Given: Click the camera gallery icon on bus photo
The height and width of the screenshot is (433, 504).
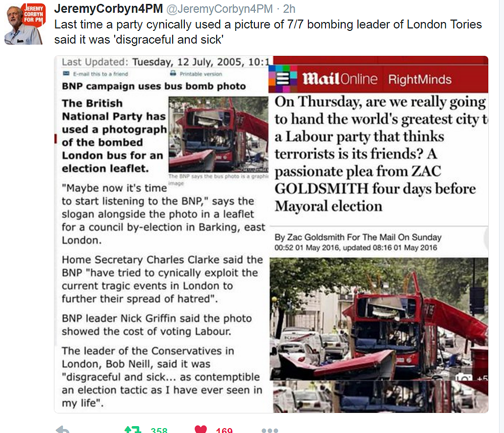Looking at the screenshot, I should pyautogui.click(x=463, y=377).
